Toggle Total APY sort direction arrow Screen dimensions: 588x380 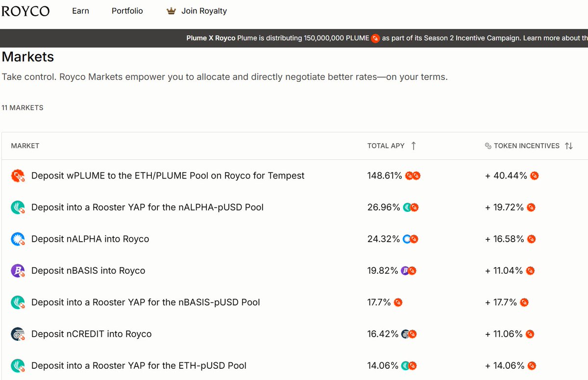click(414, 146)
